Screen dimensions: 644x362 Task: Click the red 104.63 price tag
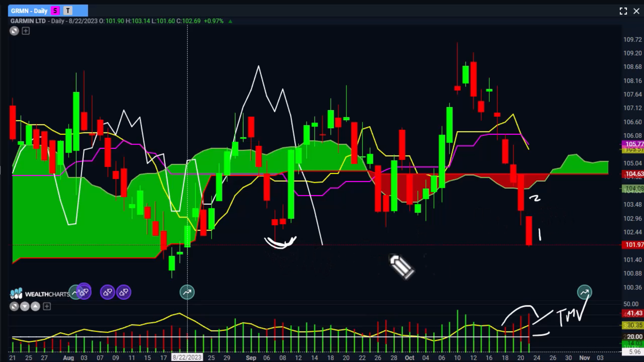(634, 174)
